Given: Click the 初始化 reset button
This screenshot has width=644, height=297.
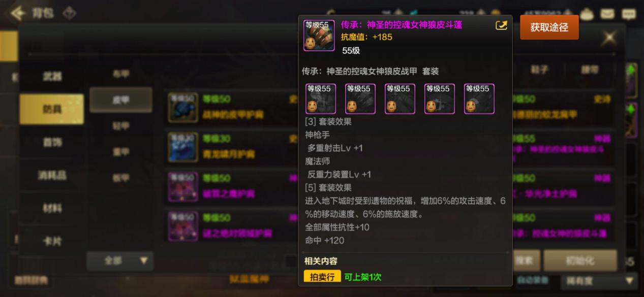Looking at the screenshot, I should point(580,260).
